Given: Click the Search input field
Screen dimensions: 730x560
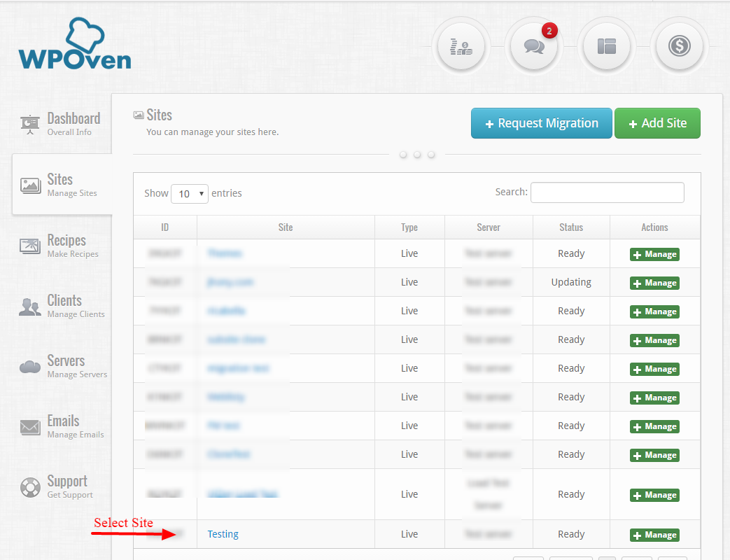Looking at the screenshot, I should [x=607, y=192].
